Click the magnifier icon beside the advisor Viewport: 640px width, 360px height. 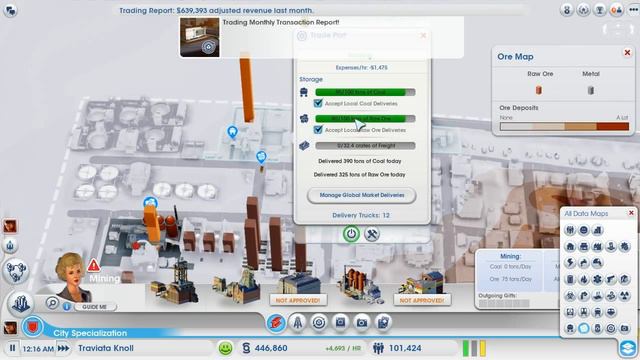52,303
